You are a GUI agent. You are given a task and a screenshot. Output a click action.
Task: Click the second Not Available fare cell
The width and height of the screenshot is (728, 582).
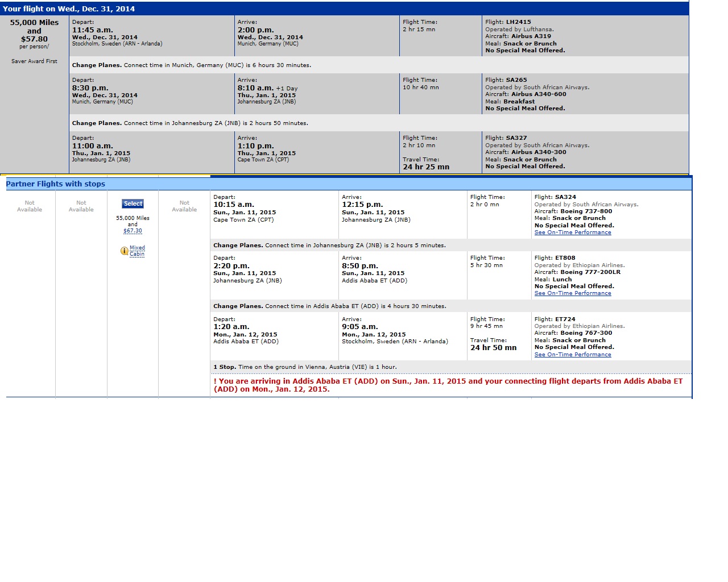tap(81, 206)
